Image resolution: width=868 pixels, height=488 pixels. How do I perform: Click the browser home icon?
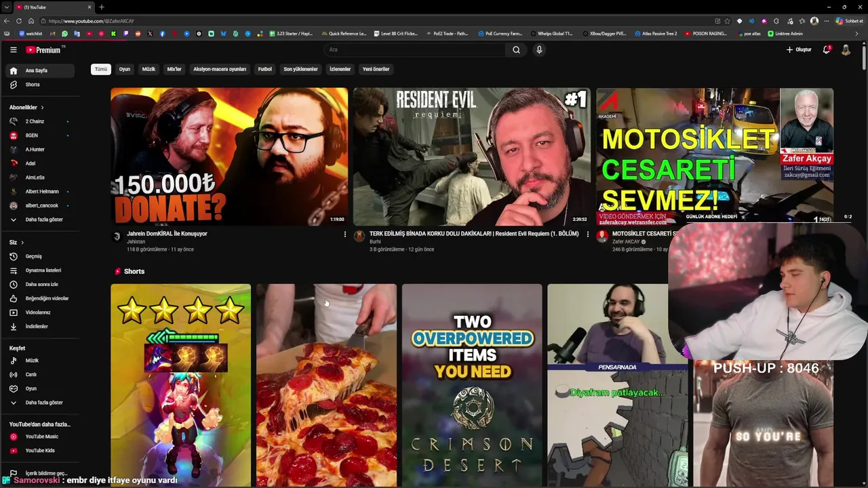[x=31, y=21]
